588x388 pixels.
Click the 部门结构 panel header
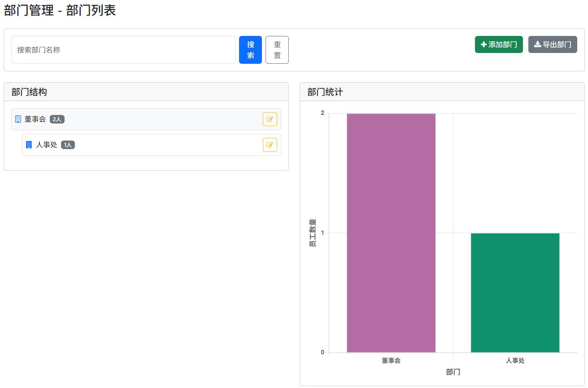coord(29,92)
